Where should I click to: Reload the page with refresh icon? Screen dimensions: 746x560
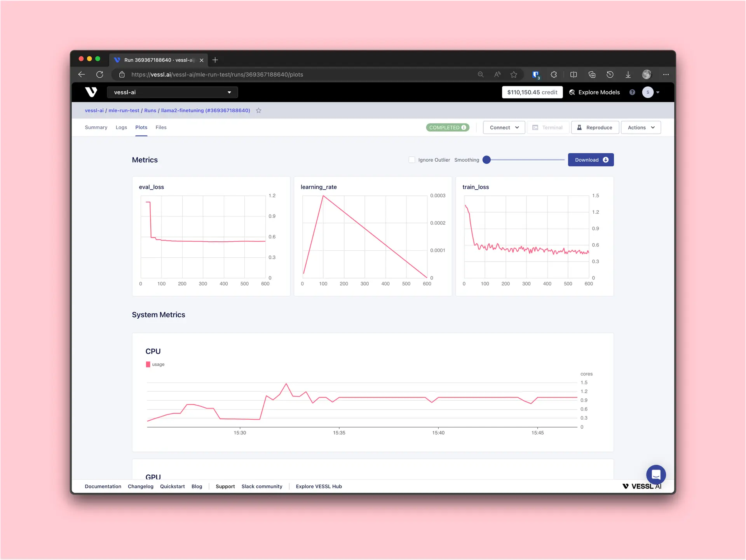(100, 75)
